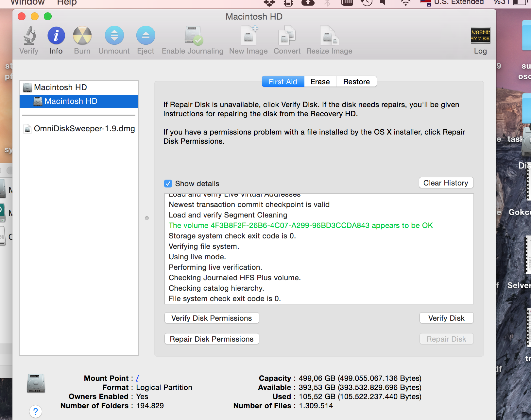Switch to the First Aid tab
Image resolution: width=531 pixels, height=420 pixels.
tap(283, 82)
